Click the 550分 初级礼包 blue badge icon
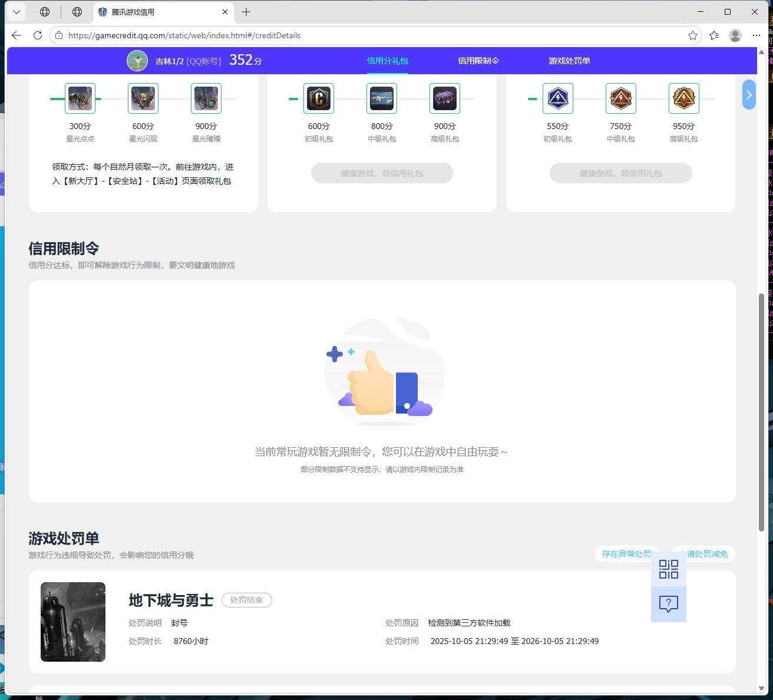The width and height of the screenshot is (773, 700). (x=557, y=98)
